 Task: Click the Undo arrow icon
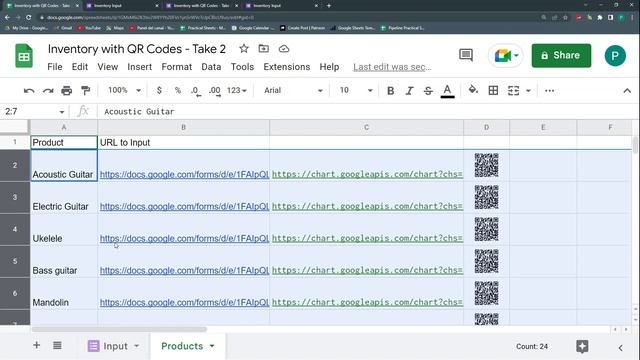[29, 91]
